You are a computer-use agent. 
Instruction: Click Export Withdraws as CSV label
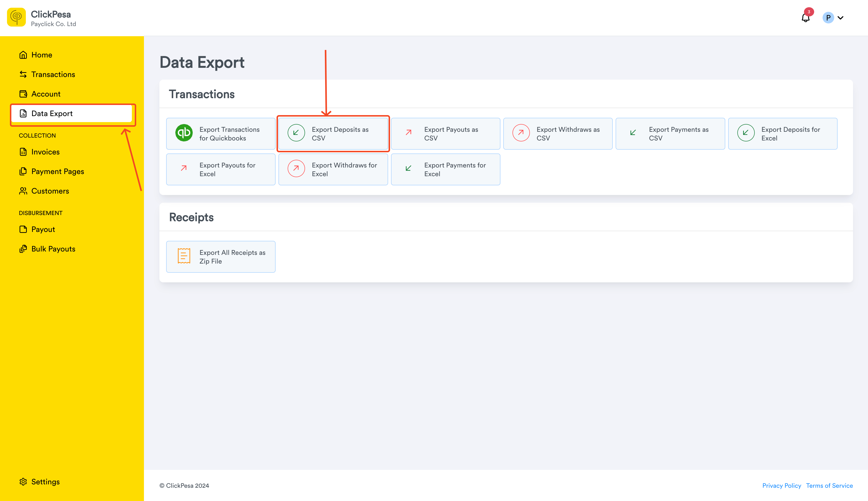click(568, 134)
